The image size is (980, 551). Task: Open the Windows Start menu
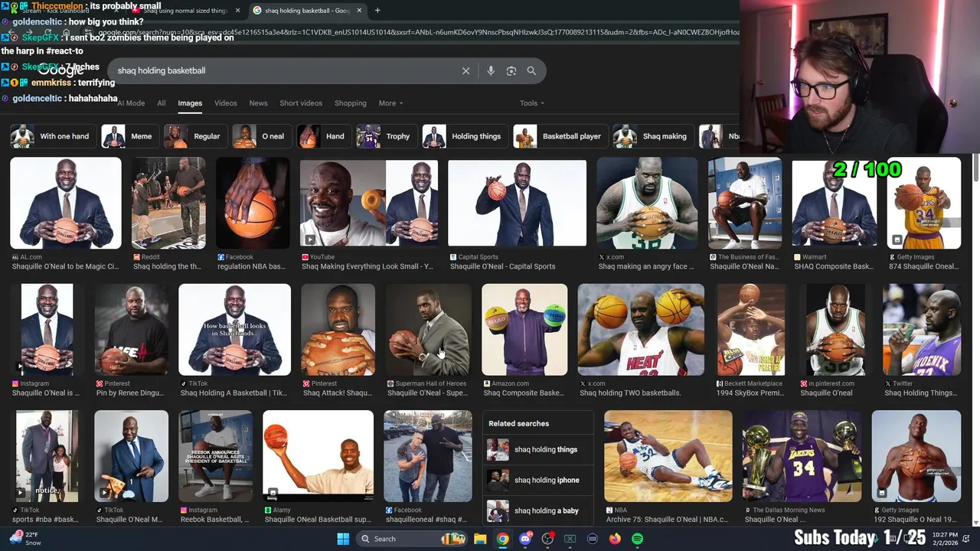[x=343, y=539]
